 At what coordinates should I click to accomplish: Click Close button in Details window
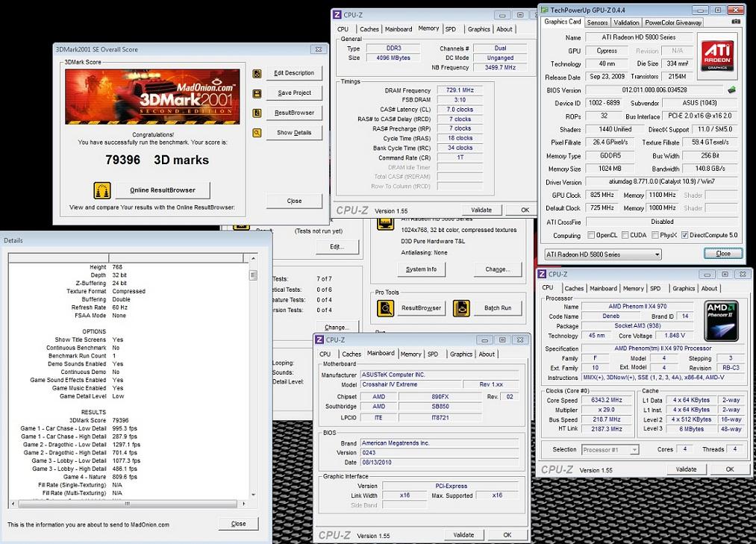(239, 524)
